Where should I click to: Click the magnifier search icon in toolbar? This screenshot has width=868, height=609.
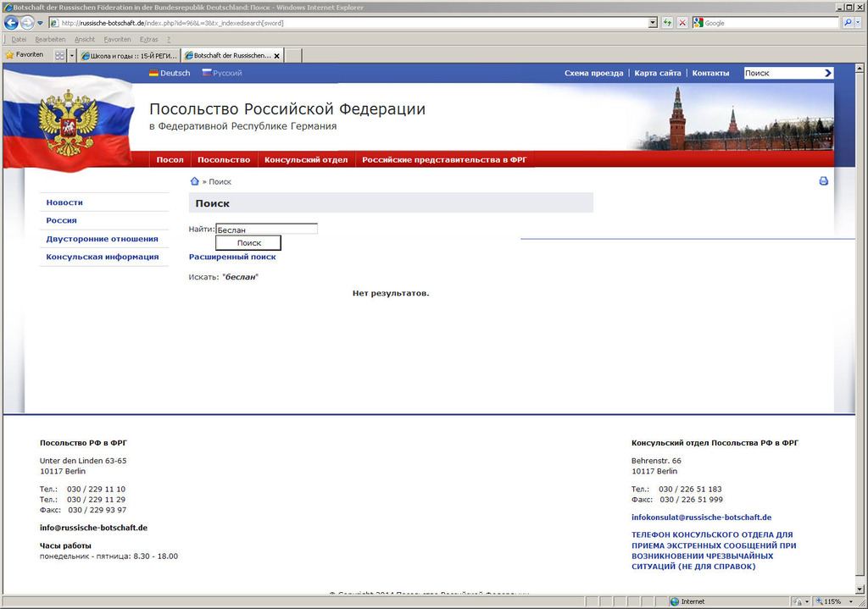(x=848, y=23)
